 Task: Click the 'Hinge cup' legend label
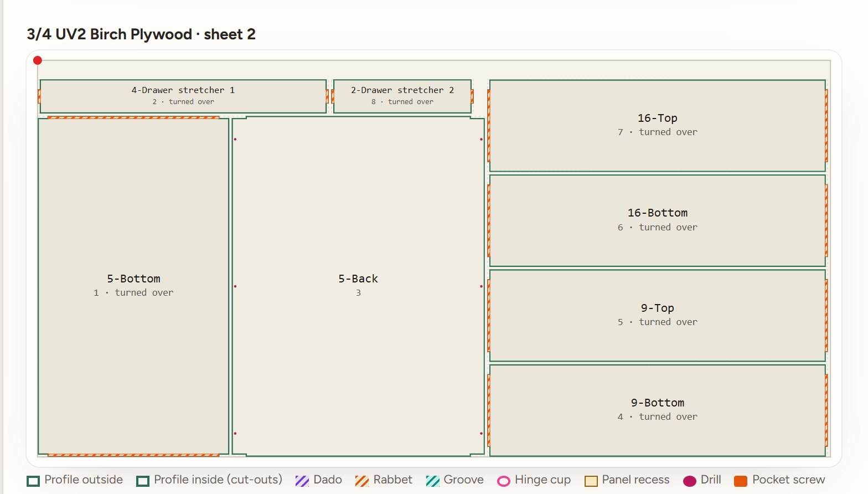click(x=542, y=480)
